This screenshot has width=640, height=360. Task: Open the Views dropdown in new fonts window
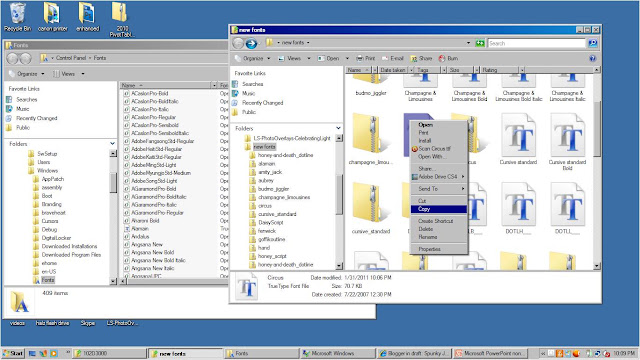[x=294, y=58]
